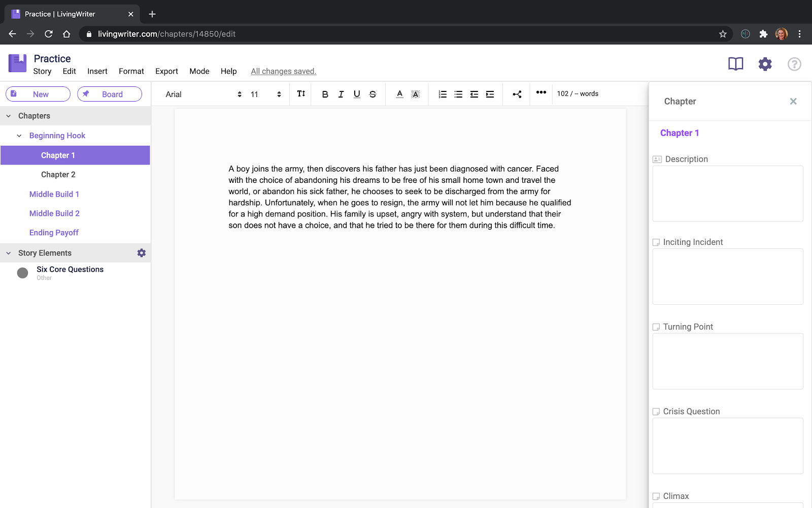Open settings gear in the header
Viewport: 812px width, 508px height.
click(x=765, y=64)
